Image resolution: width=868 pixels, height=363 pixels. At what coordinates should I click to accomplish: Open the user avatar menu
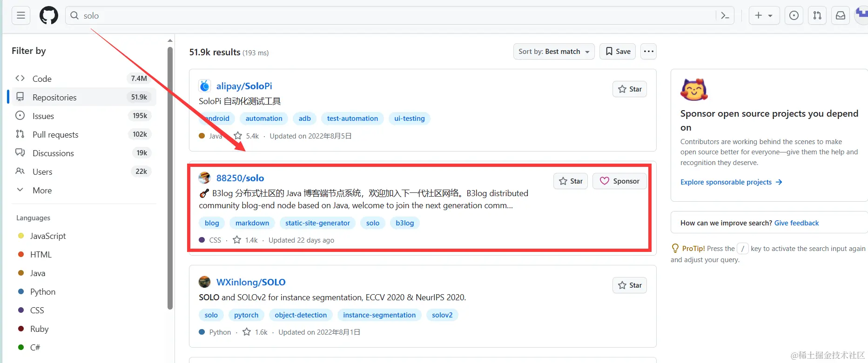click(x=862, y=15)
